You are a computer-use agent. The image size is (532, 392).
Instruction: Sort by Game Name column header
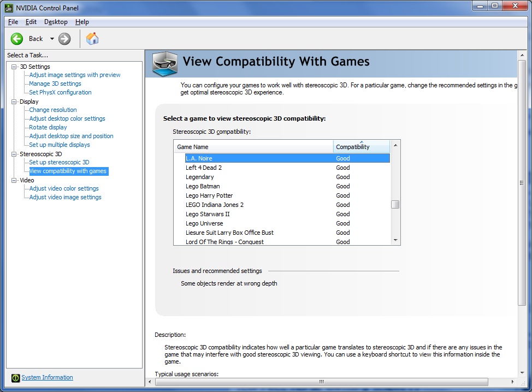click(x=253, y=147)
